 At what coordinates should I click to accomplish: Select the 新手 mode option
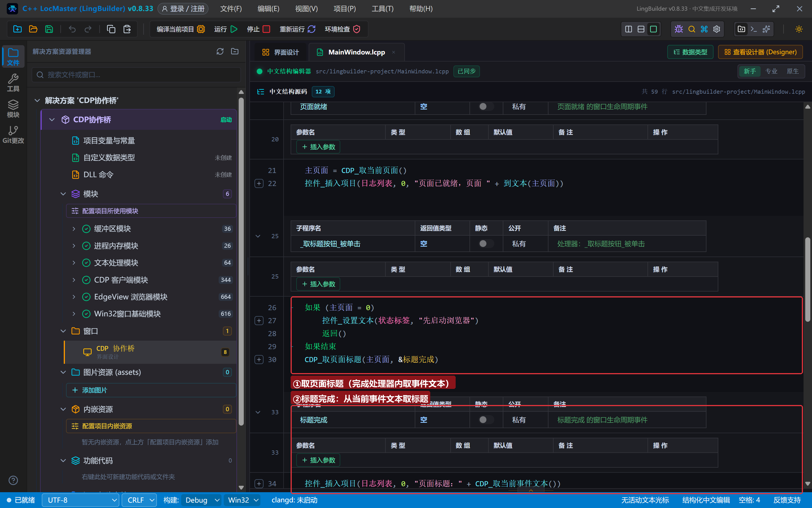(x=750, y=71)
